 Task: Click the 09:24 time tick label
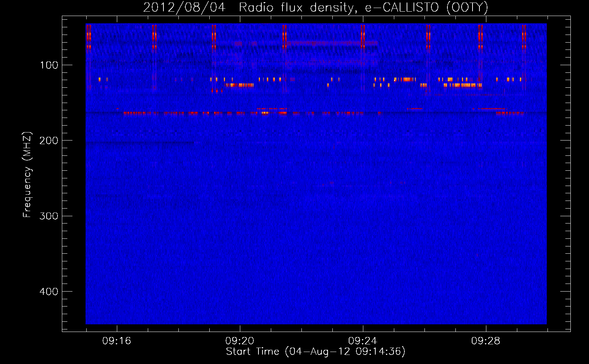pyautogui.click(x=363, y=341)
